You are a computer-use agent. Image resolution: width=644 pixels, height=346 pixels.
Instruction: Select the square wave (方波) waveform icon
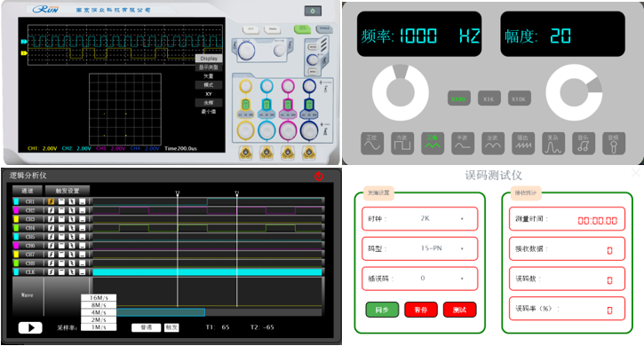(402, 143)
